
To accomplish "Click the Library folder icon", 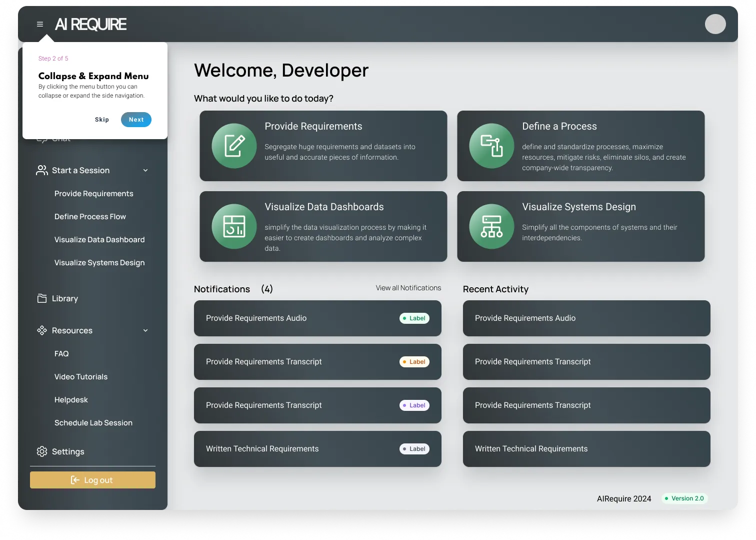I will (x=42, y=298).
